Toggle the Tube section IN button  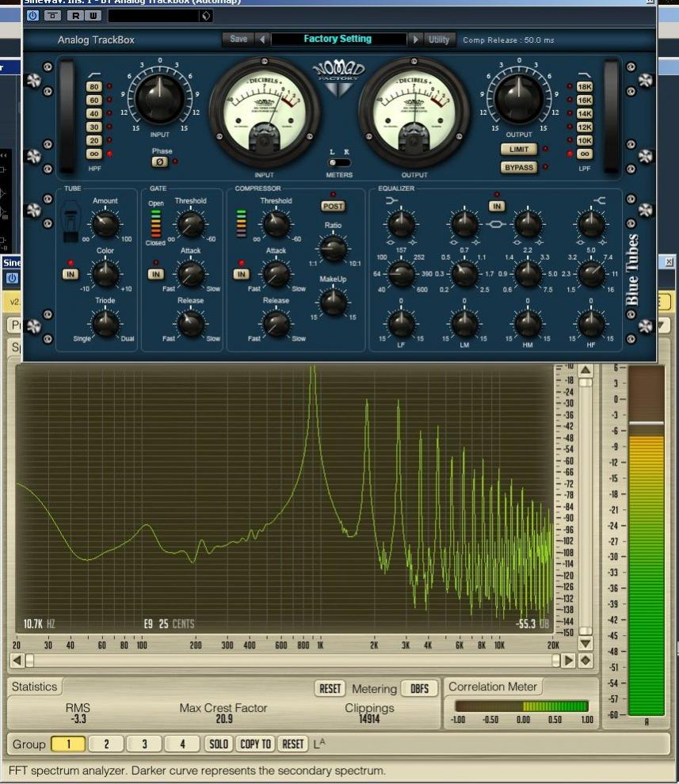70,274
